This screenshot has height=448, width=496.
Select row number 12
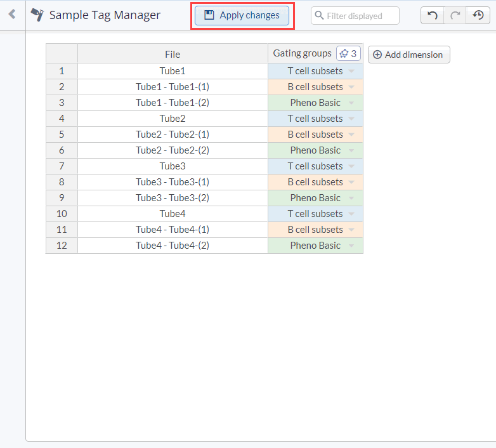click(62, 246)
